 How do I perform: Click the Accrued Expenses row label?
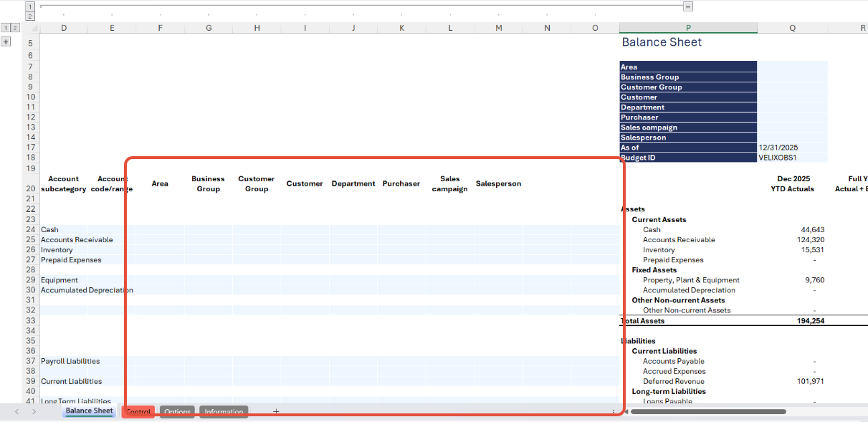click(x=674, y=371)
